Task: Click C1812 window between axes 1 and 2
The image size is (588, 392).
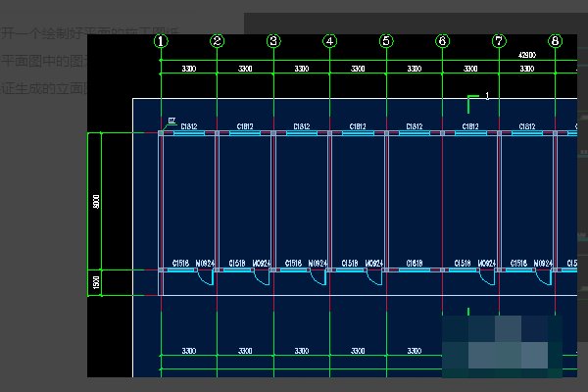Action: pos(189,127)
